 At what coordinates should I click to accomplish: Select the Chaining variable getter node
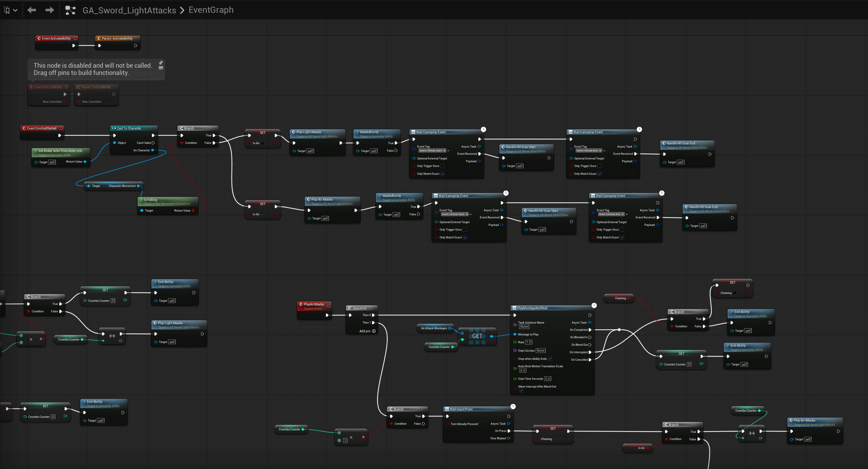619,298
